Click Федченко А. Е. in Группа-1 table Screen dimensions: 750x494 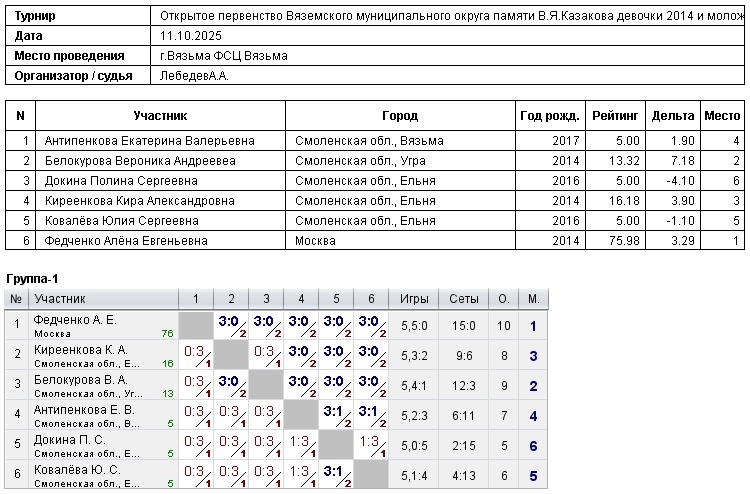point(76,320)
